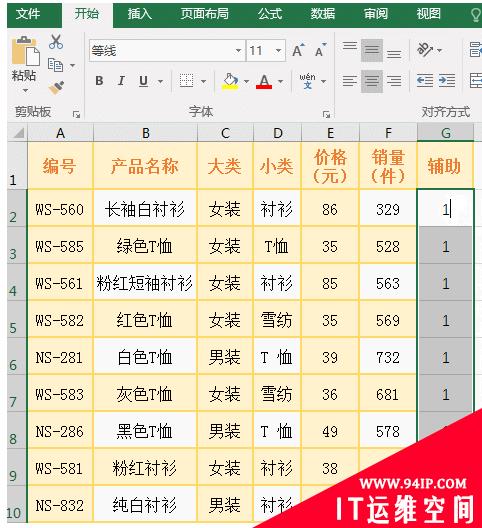The height and width of the screenshot is (528, 482).
Task: Click the Paste clipboard icon
Action: [25, 51]
